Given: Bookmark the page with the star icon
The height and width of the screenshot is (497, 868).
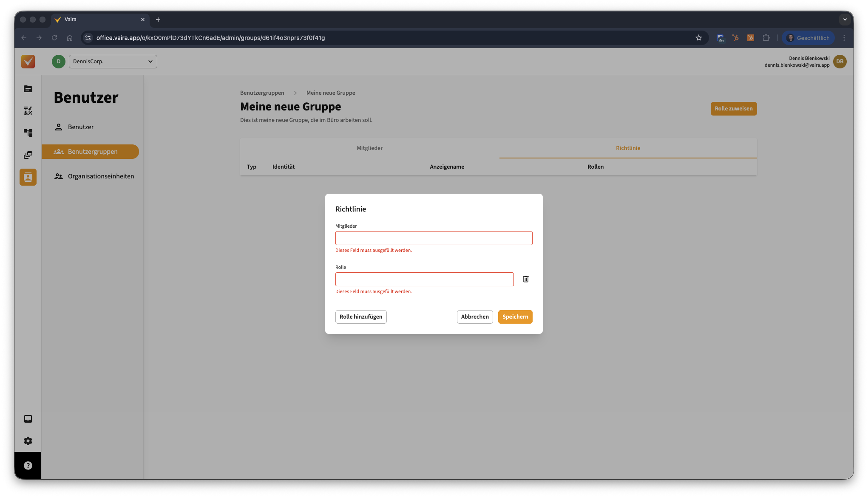Looking at the screenshot, I should [699, 38].
